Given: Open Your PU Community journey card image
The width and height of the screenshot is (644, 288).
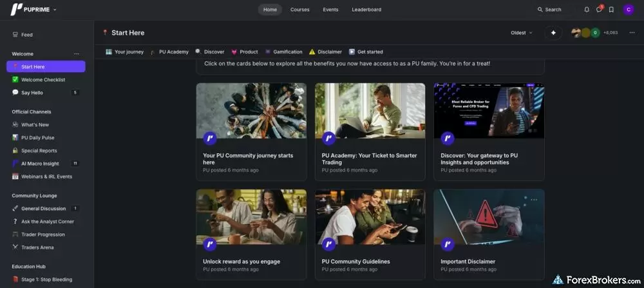Looking at the screenshot, I should tap(251, 111).
